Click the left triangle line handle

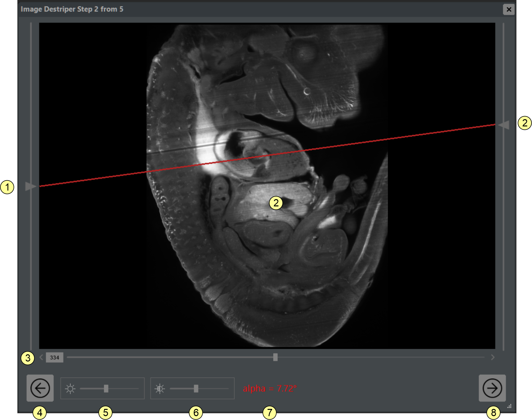(x=30, y=186)
